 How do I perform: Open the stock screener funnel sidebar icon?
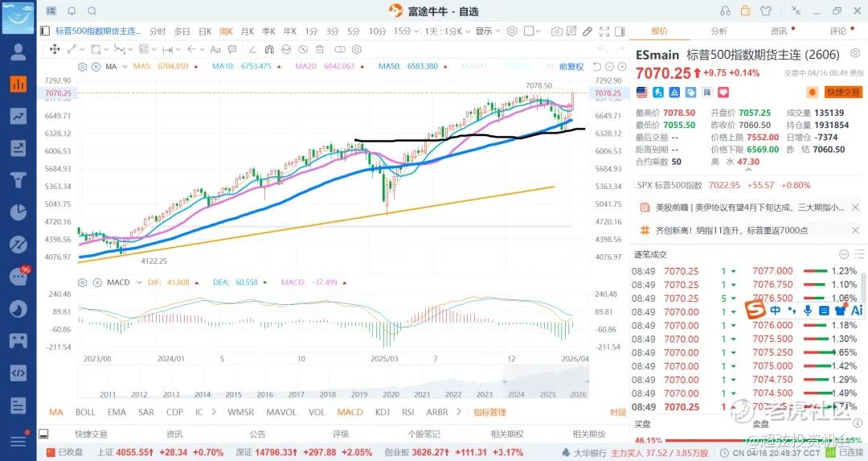[18, 180]
